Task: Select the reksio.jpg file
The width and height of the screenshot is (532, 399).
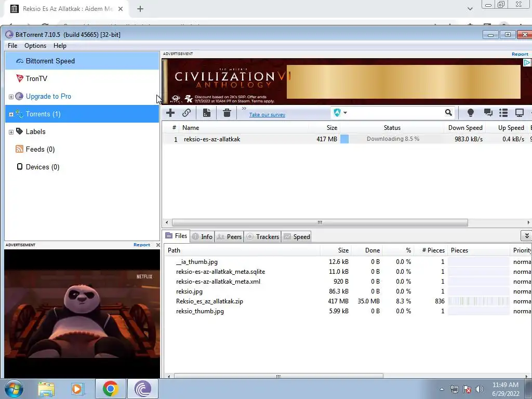Action: point(348,291)
